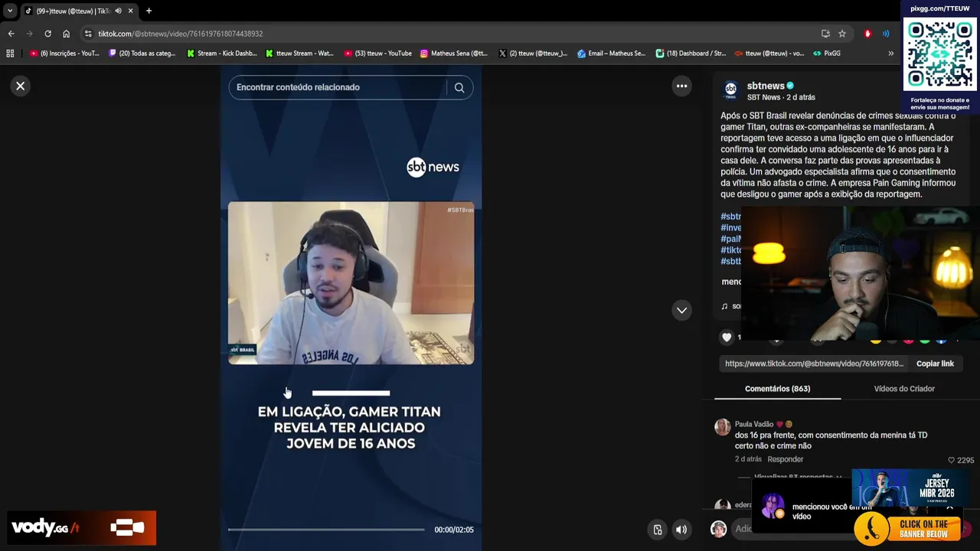Open (18) Dashboard / Str... bookmark
Image resolution: width=980 pixels, height=551 pixels.
pyautogui.click(x=691, y=54)
